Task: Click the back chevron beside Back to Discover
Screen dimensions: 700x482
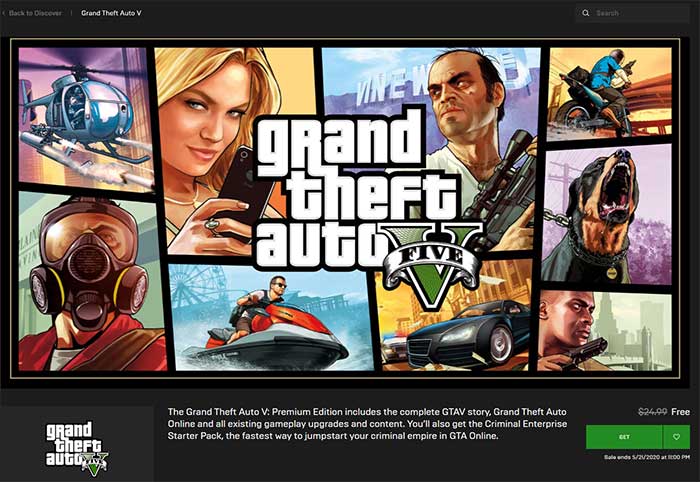Action: [4, 13]
